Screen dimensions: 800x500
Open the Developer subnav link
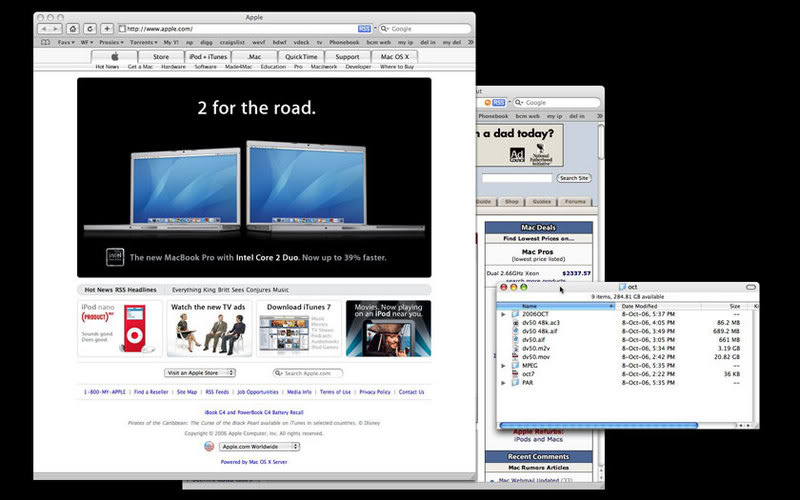(358, 67)
